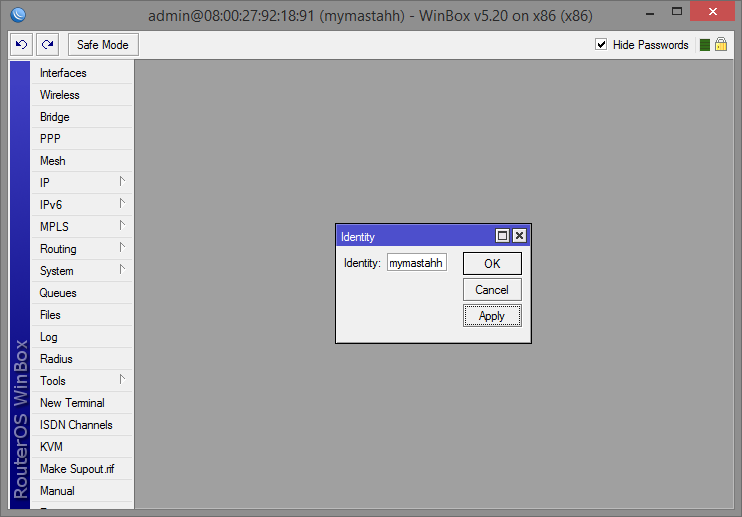Screen dimensions: 742x517
Task: Expand the System submenu arrow
Action: (122, 270)
